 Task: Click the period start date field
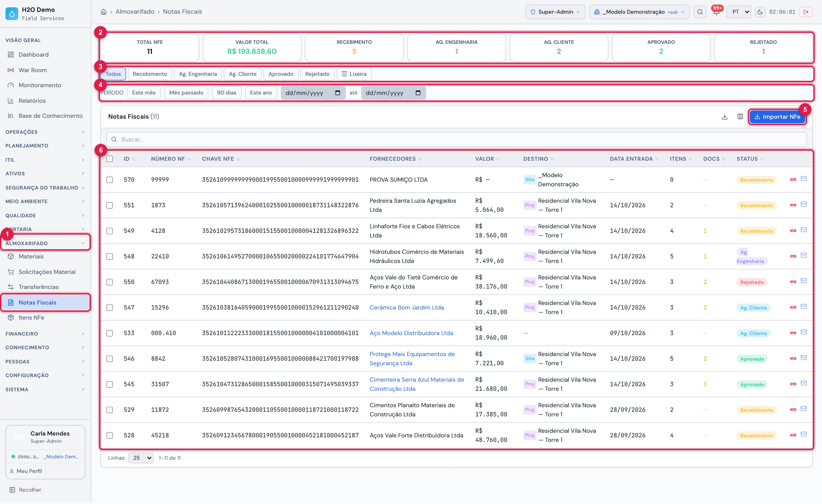point(313,93)
